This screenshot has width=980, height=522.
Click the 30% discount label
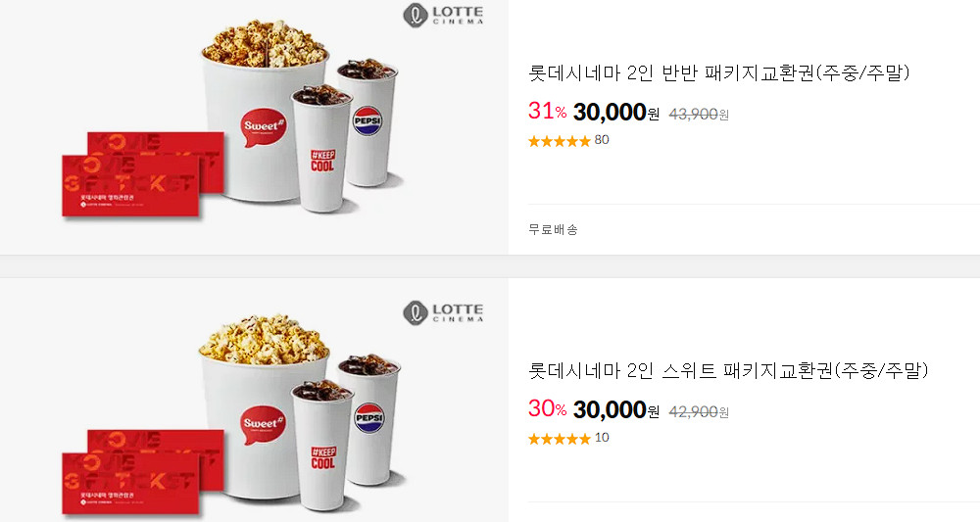click(548, 409)
